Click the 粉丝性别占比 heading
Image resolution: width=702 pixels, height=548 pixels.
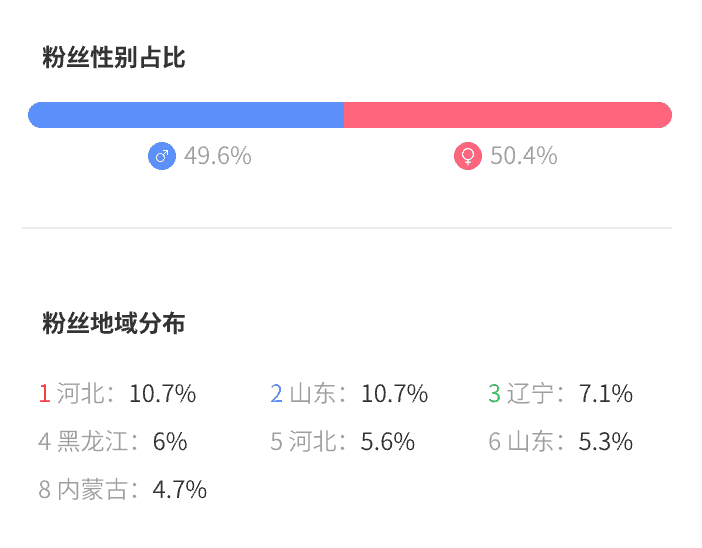coord(114,58)
